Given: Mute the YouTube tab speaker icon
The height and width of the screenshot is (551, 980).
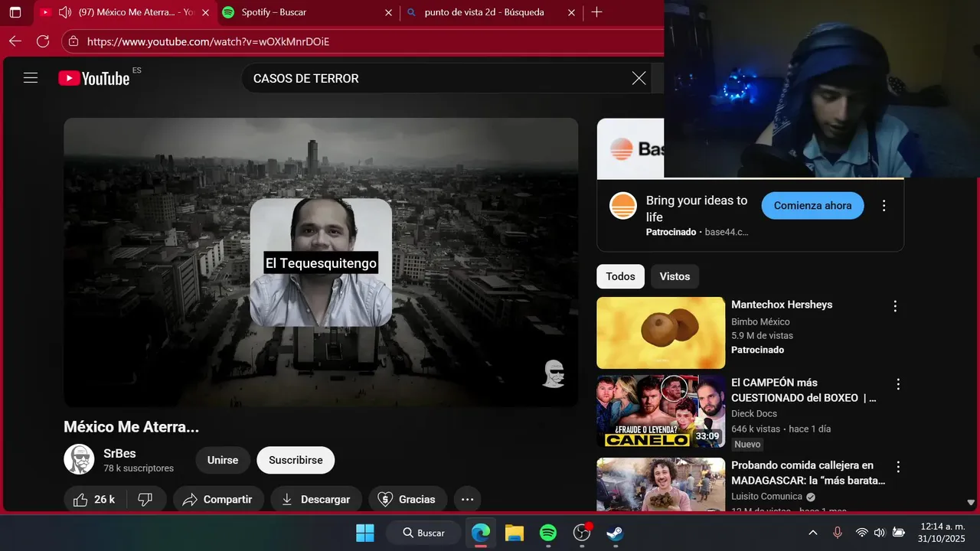Looking at the screenshot, I should [x=65, y=12].
